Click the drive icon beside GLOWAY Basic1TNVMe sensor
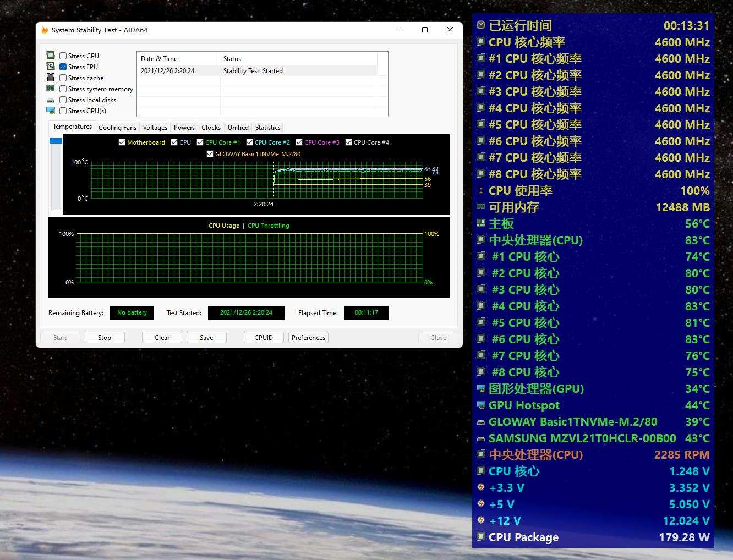733x560 pixels. point(481,422)
